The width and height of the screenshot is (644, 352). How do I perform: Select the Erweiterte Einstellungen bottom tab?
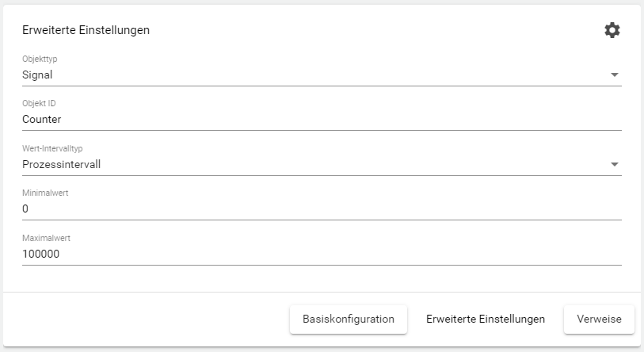486,319
